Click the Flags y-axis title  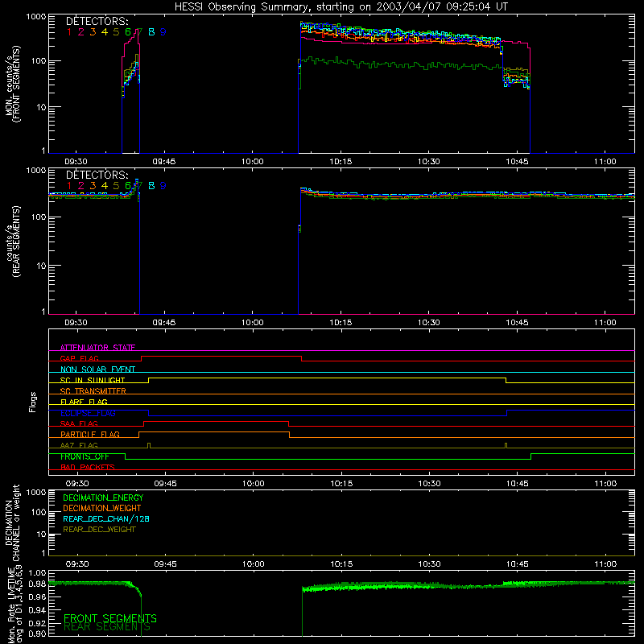click(33, 402)
